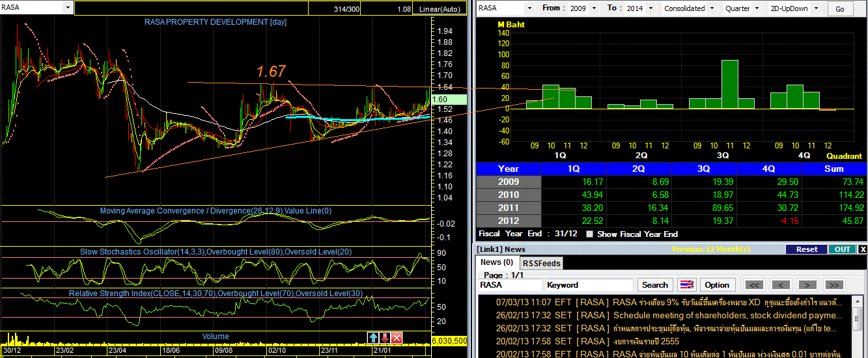
Task: Click the news symbol field containing RASA
Action: 510,284
